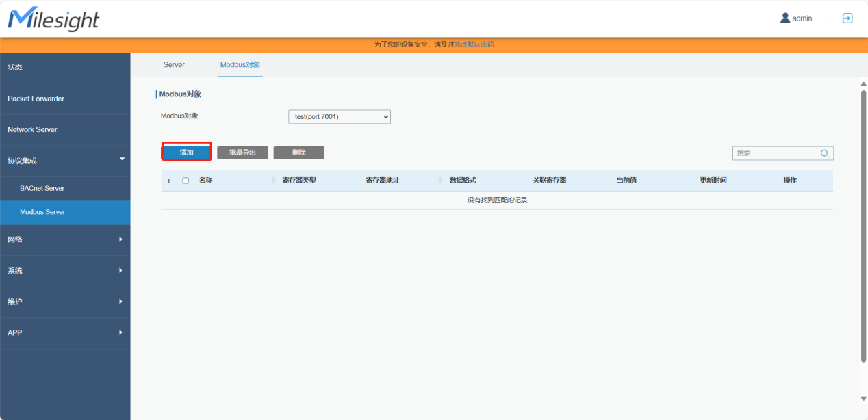Click the vertical scrollbar on the right
868x420 pixels.
[x=863, y=226]
